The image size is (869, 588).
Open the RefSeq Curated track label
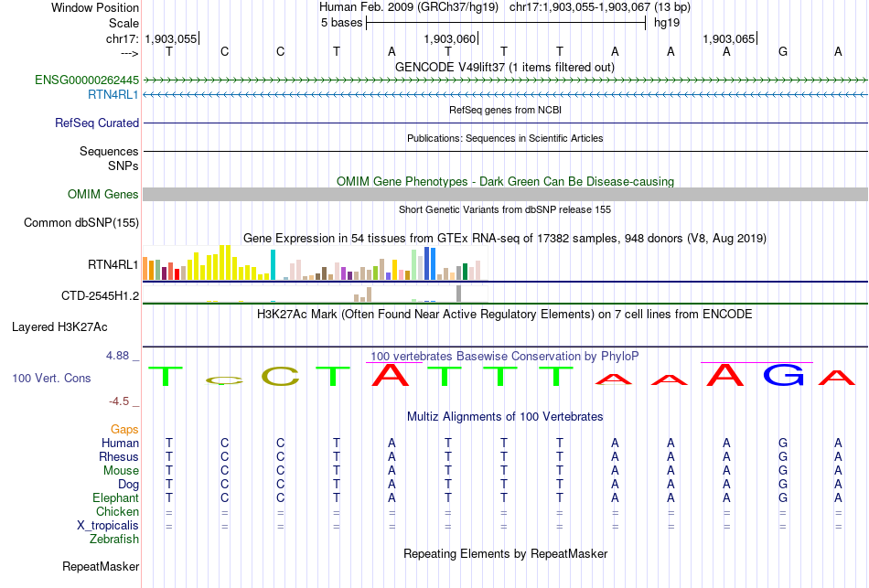pyautogui.click(x=97, y=123)
